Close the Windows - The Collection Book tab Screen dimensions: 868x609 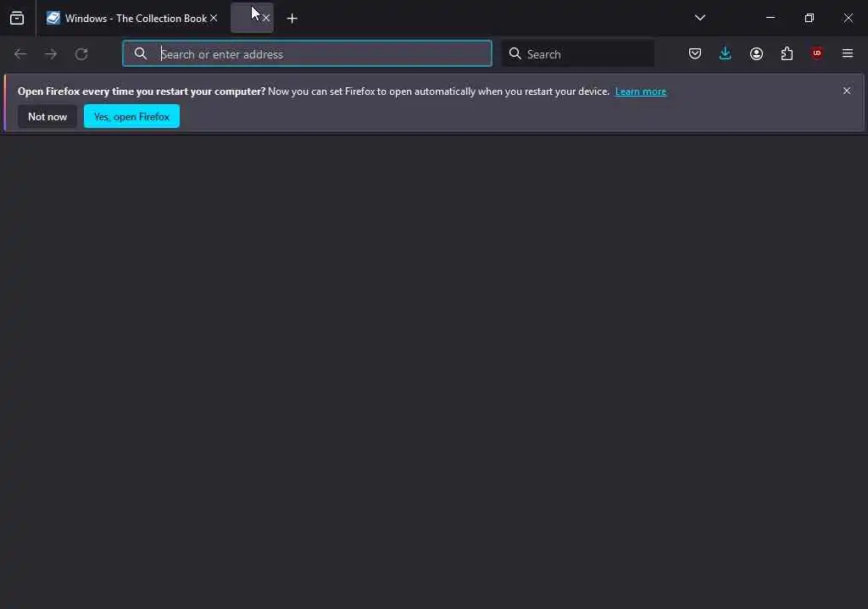(214, 19)
